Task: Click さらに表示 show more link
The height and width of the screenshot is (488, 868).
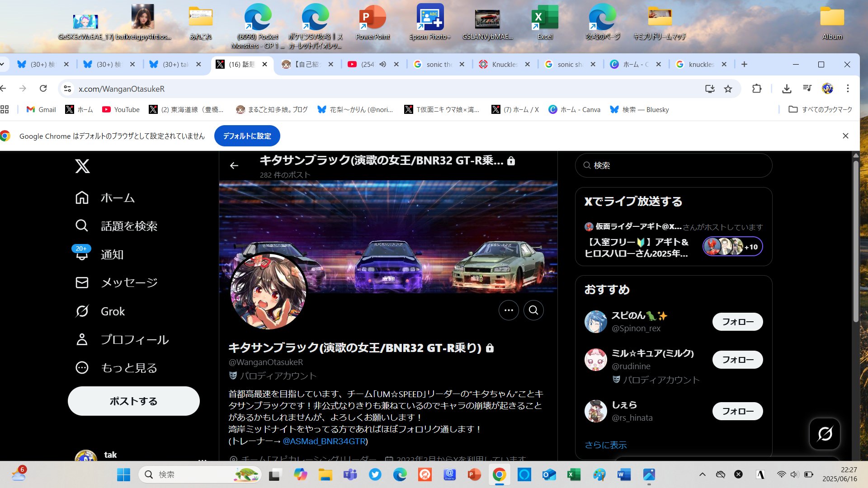Action: (x=605, y=445)
